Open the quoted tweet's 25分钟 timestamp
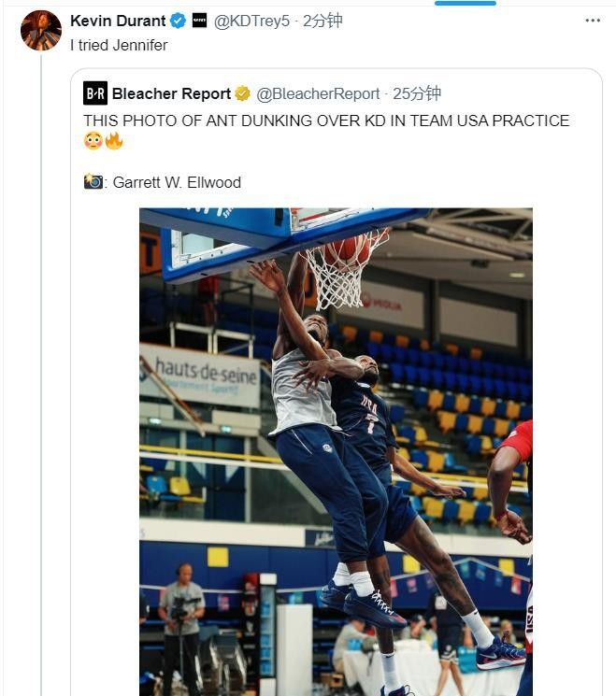The height and width of the screenshot is (696, 616). coord(417,93)
